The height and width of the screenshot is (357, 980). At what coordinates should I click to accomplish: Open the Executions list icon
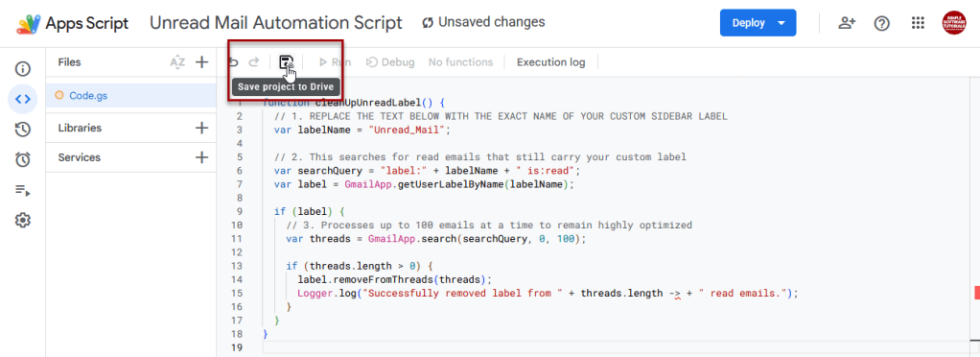pos(22,190)
